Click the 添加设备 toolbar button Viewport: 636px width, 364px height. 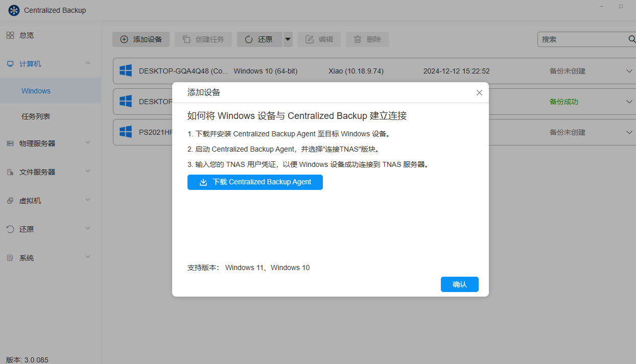click(141, 39)
